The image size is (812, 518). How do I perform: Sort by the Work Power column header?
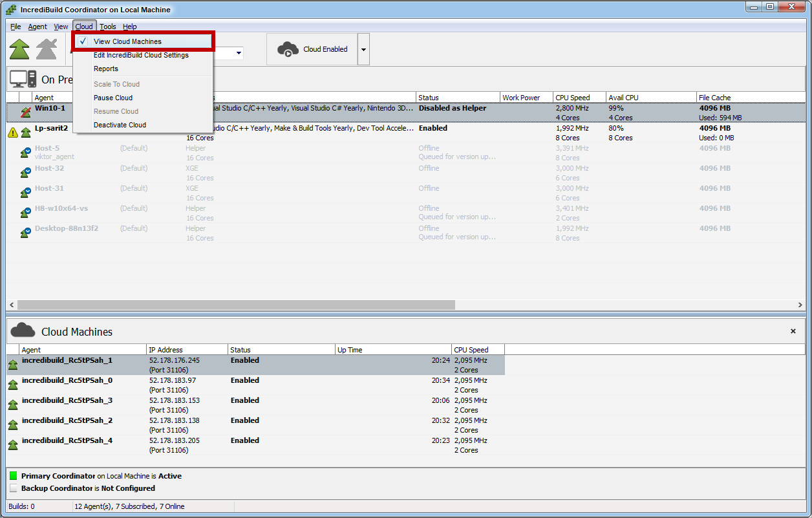click(526, 98)
